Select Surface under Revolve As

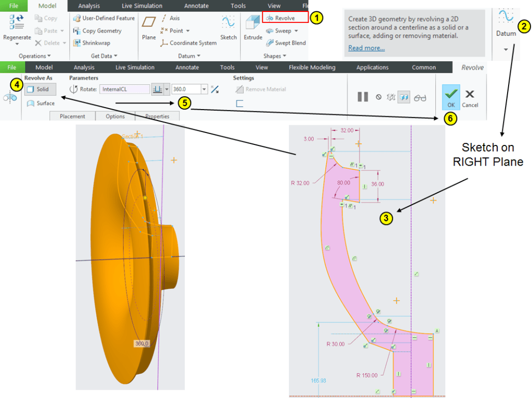[x=41, y=103]
